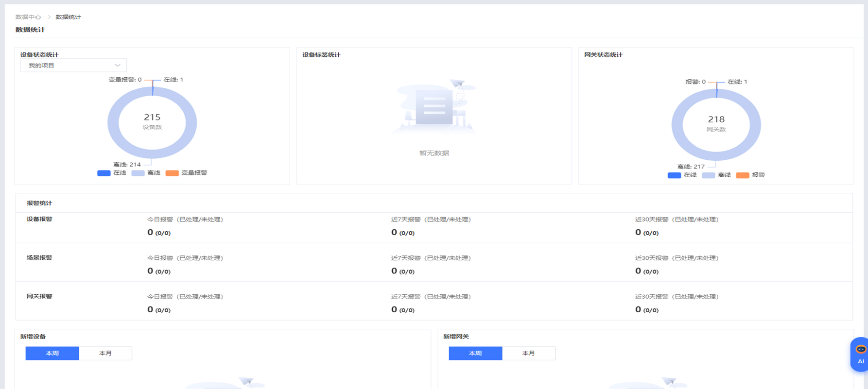Select 本周 tab under 新增网关
The image size is (868, 389).
pyautogui.click(x=475, y=353)
